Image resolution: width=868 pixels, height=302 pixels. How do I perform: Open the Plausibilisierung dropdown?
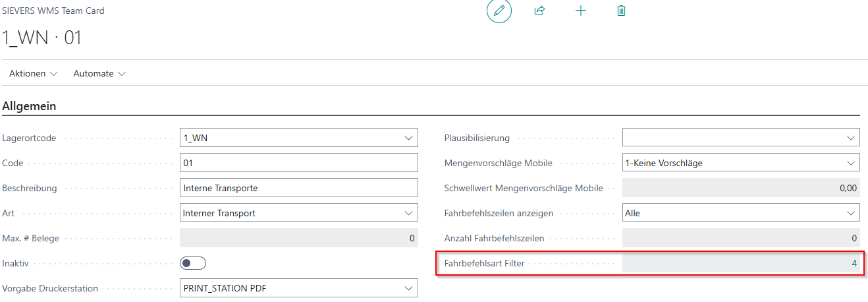[x=850, y=138]
